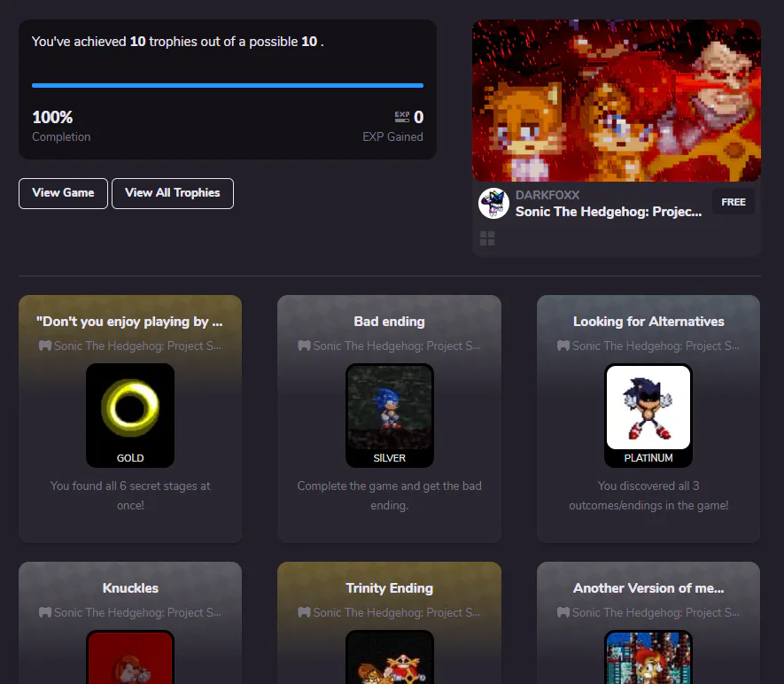Click the EXP Gained label

[x=393, y=136]
